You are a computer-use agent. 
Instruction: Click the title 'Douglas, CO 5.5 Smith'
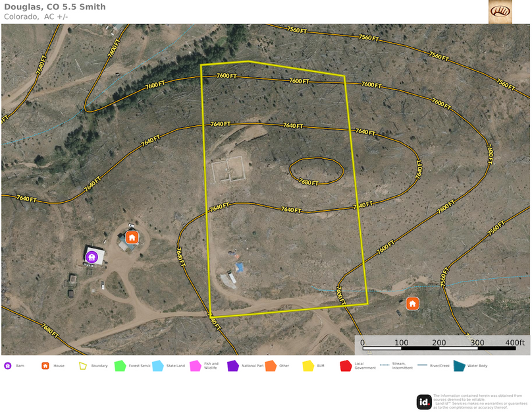click(x=55, y=7)
